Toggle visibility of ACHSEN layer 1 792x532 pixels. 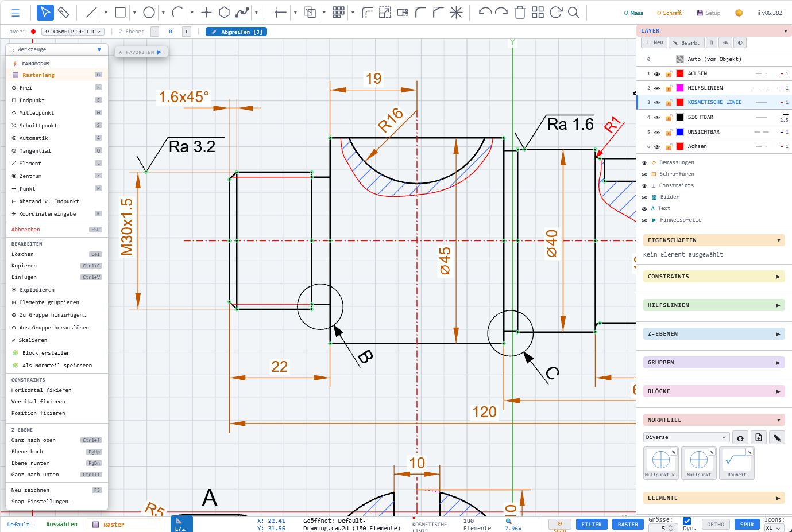(657, 73)
